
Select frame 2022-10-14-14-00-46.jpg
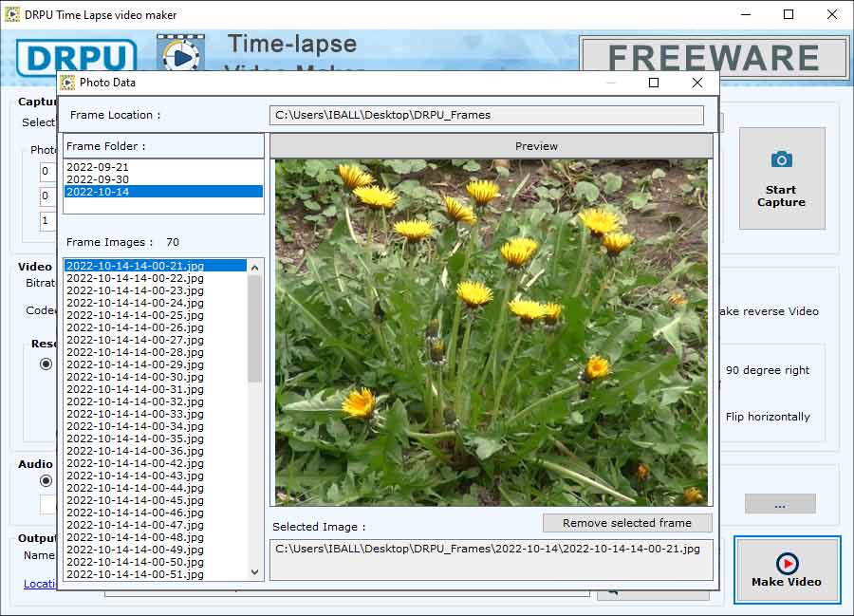tap(156, 513)
